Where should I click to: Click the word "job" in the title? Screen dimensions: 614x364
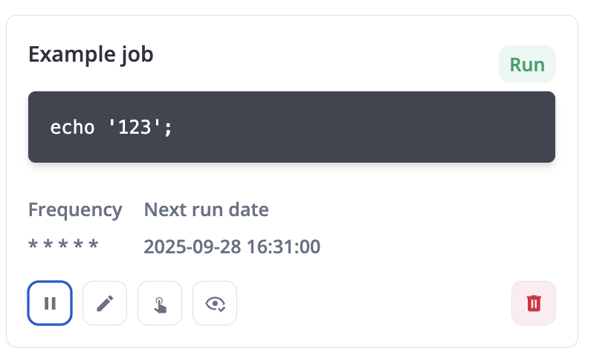point(137,54)
